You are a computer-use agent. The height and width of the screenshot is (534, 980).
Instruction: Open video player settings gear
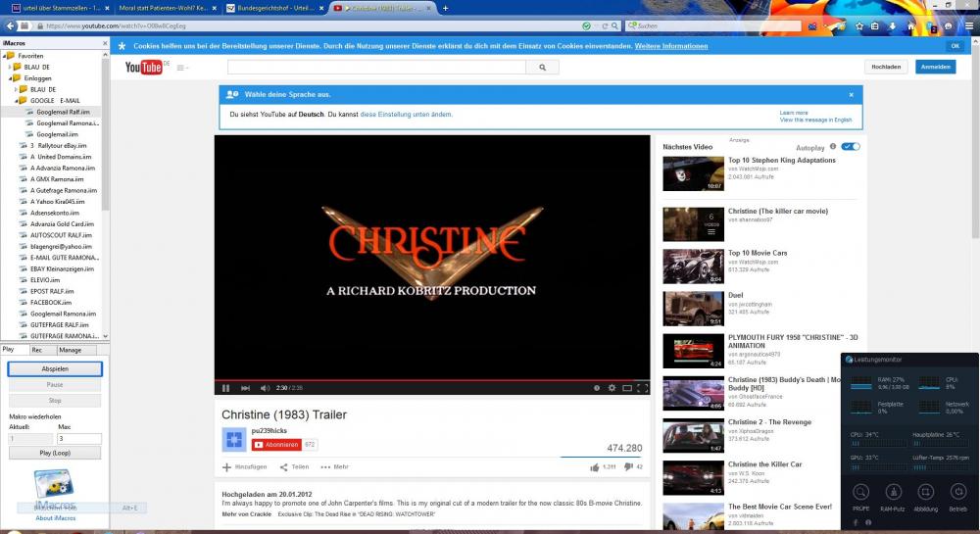pos(612,388)
